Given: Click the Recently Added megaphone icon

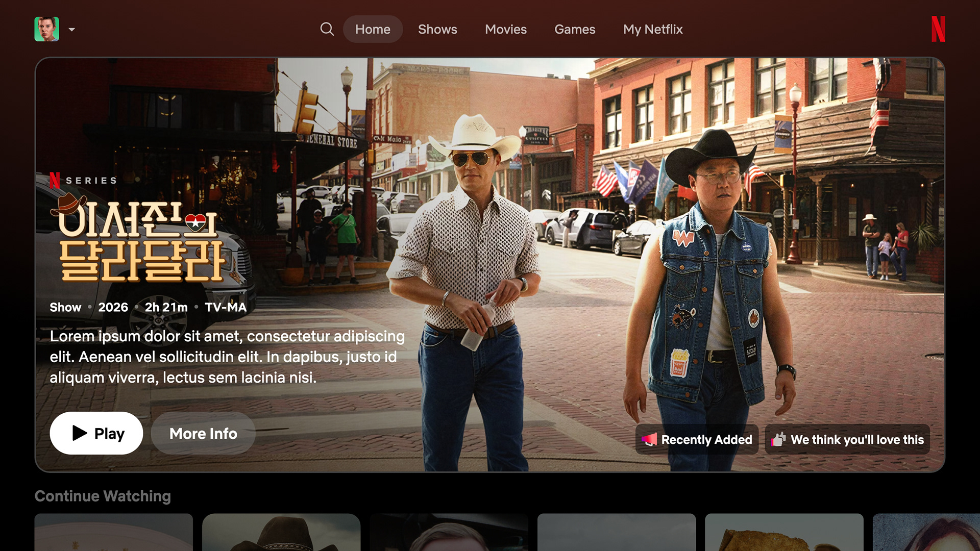Looking at the screenshot, I should [649, 439].
